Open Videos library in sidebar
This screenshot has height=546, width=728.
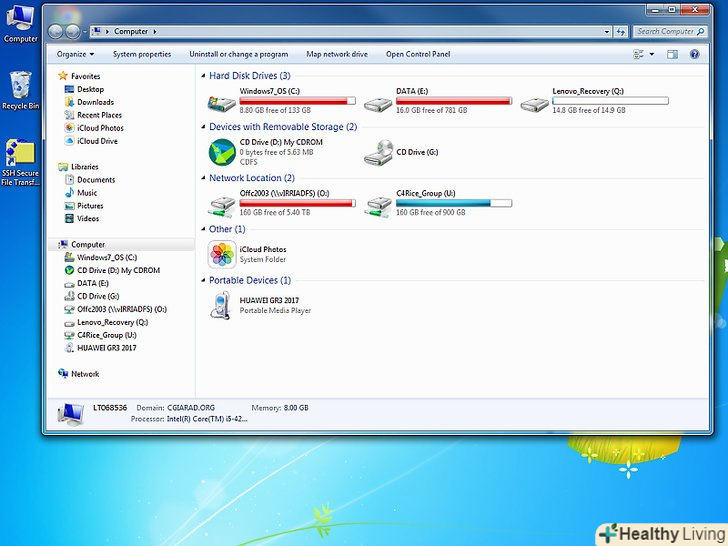pyautogui.click(x=88, y=219)
